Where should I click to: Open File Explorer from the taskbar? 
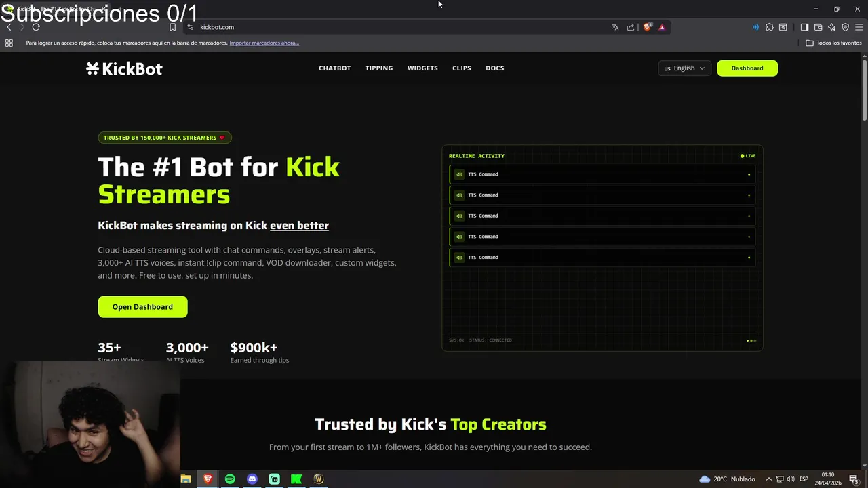tap(186, 479)
